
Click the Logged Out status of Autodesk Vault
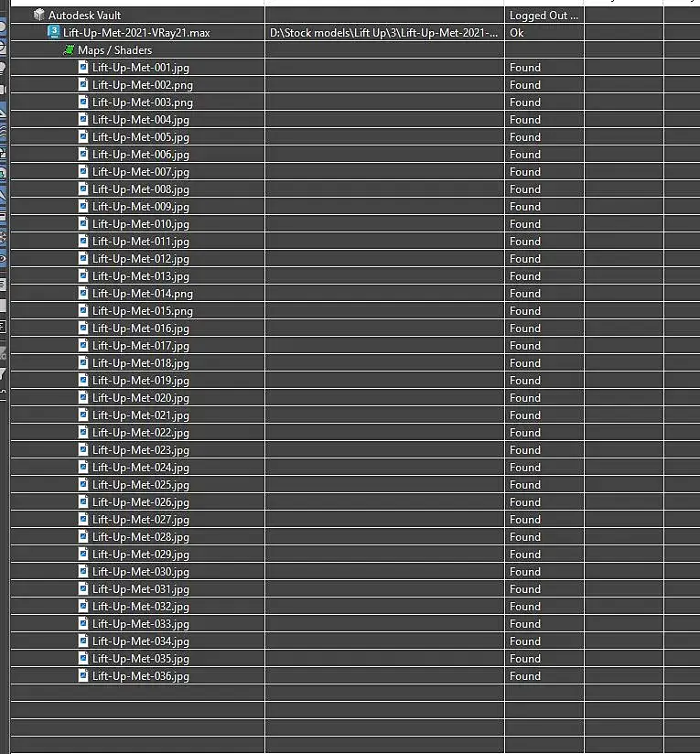544,16
